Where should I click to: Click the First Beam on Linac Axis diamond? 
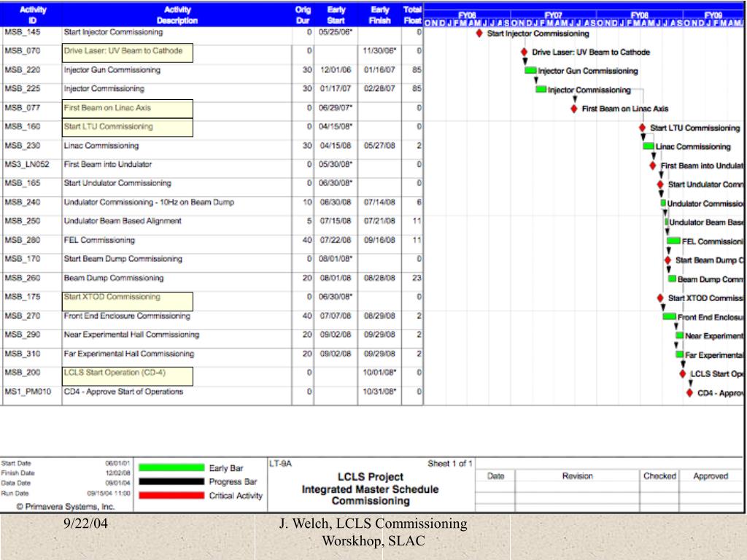(x=574, y=109)
